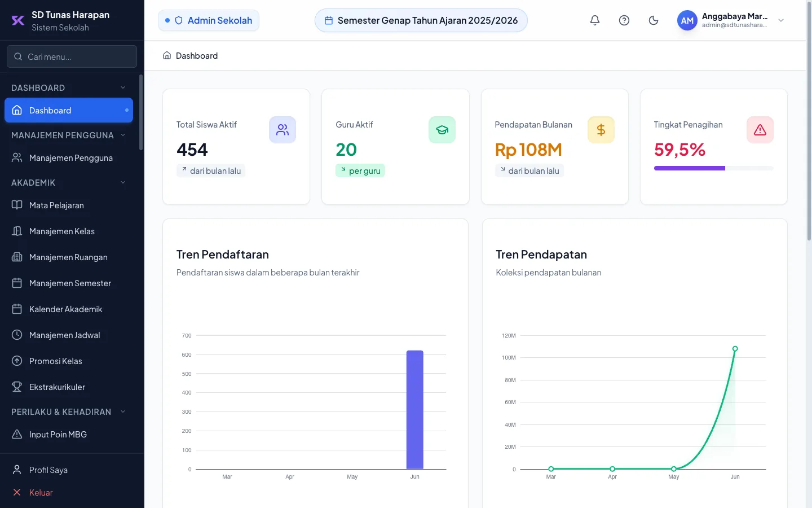Screen dimensions: 812x508
Task: Click the calendar icon in semester badge
Action: click(x=329, y=20)
